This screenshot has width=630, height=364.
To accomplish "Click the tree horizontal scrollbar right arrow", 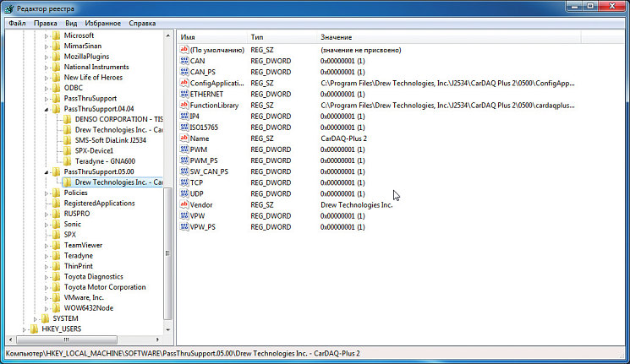I will 157,340.
